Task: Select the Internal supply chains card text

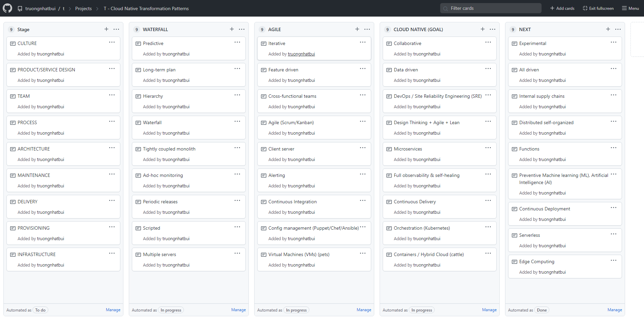Action: point(542,96)
